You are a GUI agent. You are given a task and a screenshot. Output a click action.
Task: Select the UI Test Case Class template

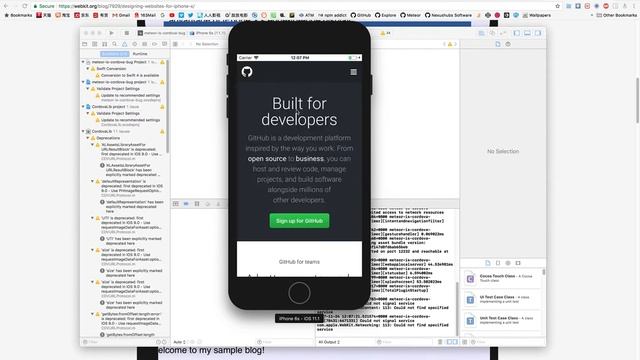point(502,299)
